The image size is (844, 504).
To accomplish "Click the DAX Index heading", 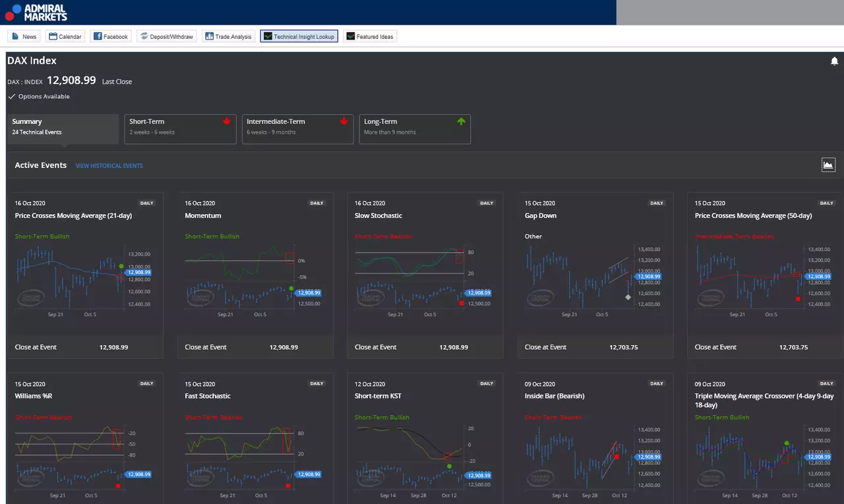I will pyautogui.click(x=32, y=61).
